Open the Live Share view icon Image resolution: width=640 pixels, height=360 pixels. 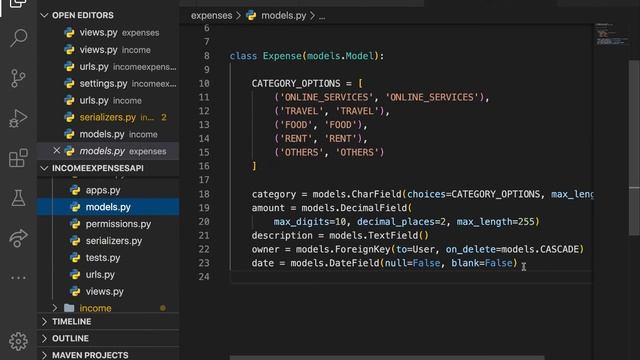18,238
